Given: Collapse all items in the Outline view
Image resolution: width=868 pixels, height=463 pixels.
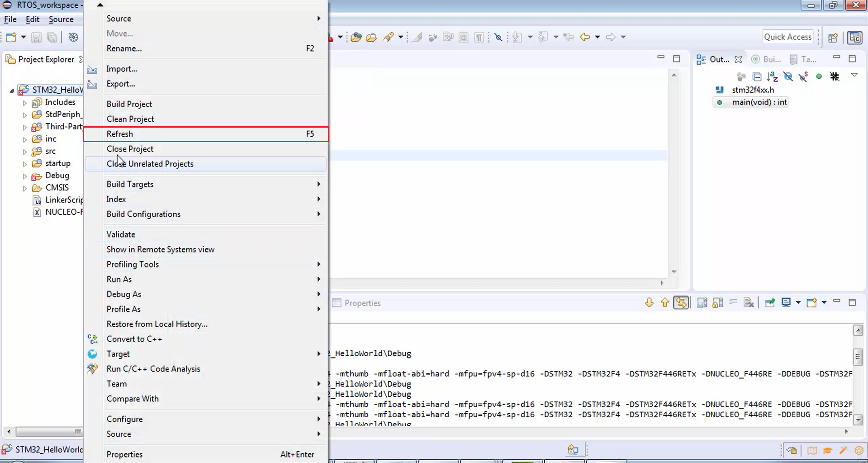Looking at the screenshot, I should coord(757,76).
